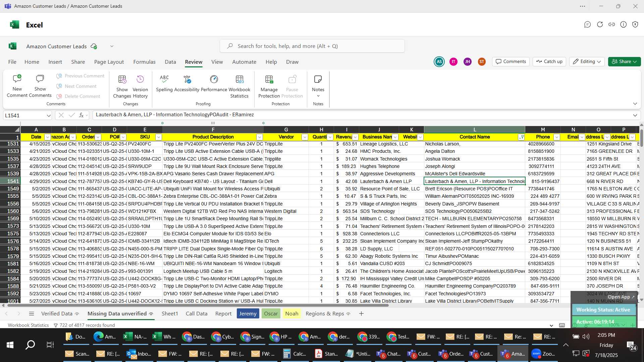Open Phone column filter dropdown
Image resolution: width=644 pixels, height=362 pixels.
pyautogui.click(x=556, y=137)
